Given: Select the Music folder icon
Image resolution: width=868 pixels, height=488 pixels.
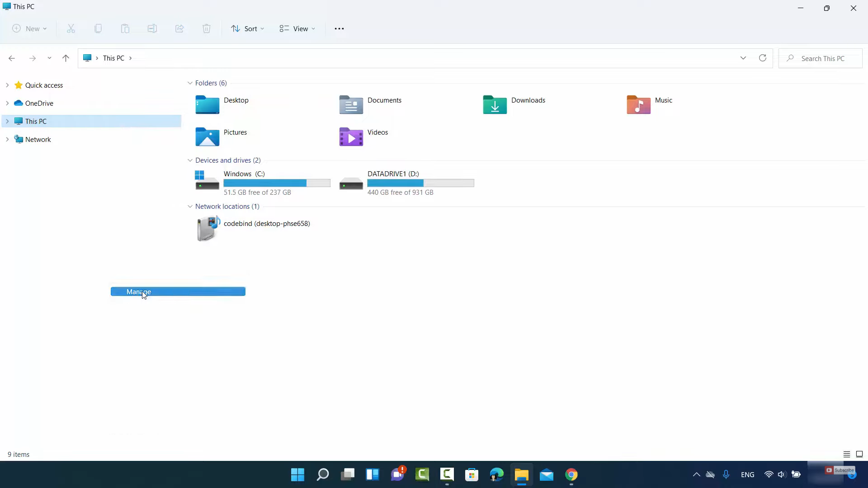Looking at the screenshot, I should [638, 104].
